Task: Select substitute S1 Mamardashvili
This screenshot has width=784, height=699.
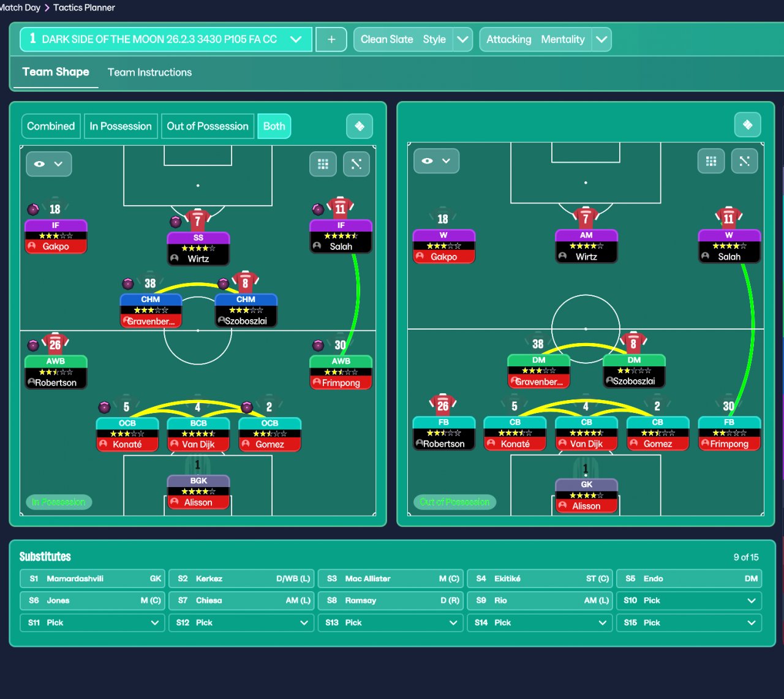Action: [x=92, y=578]
